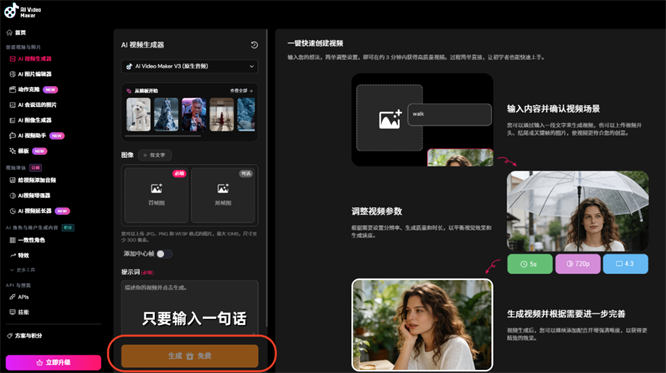
Task: Click the AI 视频生成器 panel title
Action: point(143,45)
